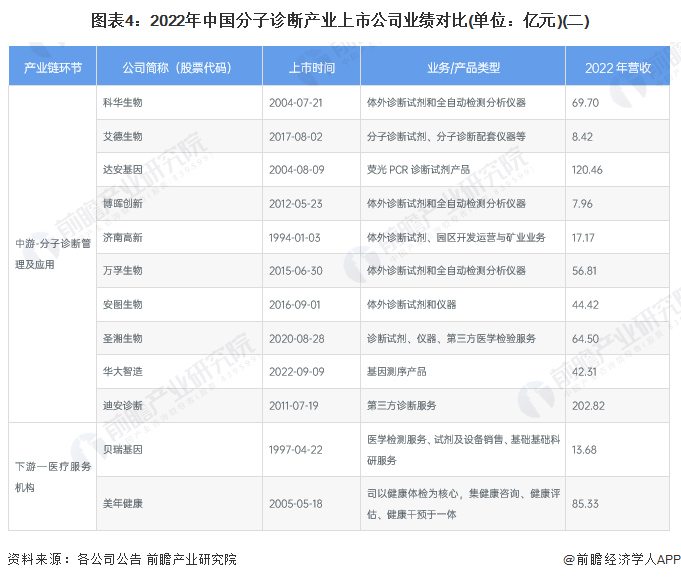Select the company name 迪安诊断
The height and width of the screenshot is (580, 681).
(122, 405)
